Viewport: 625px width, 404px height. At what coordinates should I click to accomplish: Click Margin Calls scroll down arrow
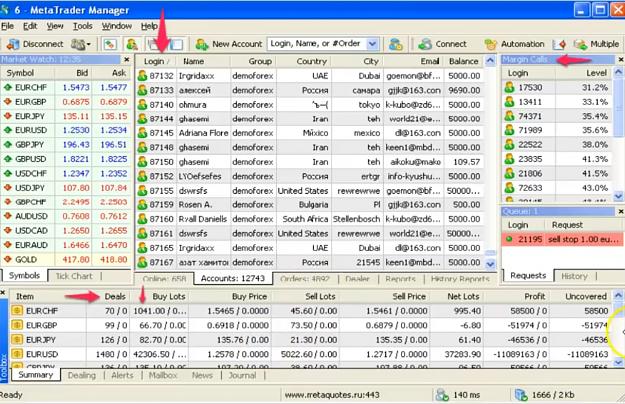(618, 196)
